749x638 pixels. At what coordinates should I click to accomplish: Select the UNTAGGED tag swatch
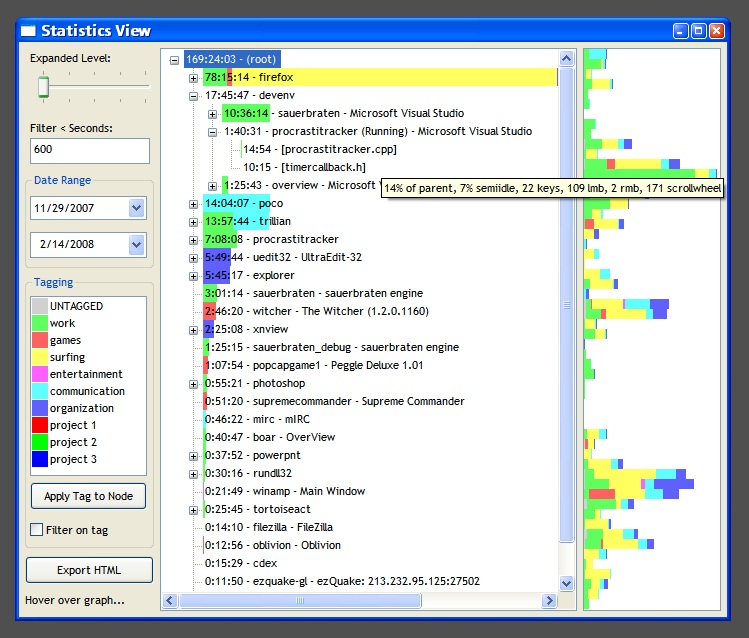(40, 306)
